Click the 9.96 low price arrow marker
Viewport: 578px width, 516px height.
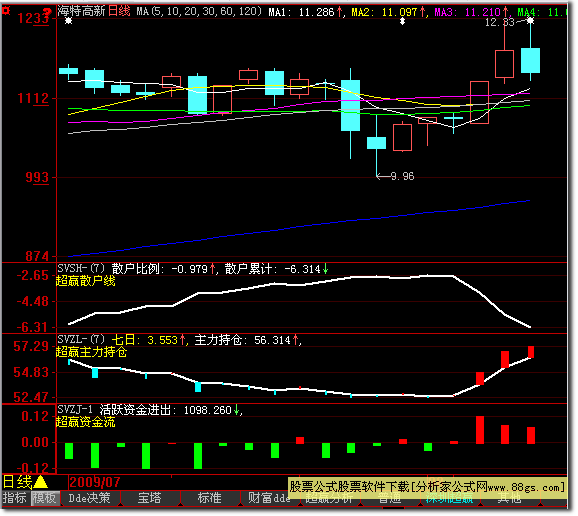[x=395, y=176]
